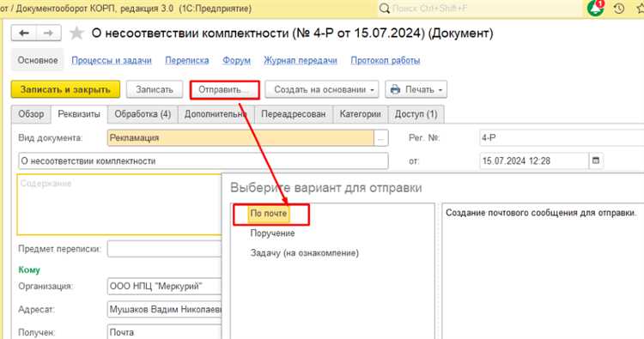The image size is (644, 339).
Task: Open the Протокол работы link
Action: (386, 60)
